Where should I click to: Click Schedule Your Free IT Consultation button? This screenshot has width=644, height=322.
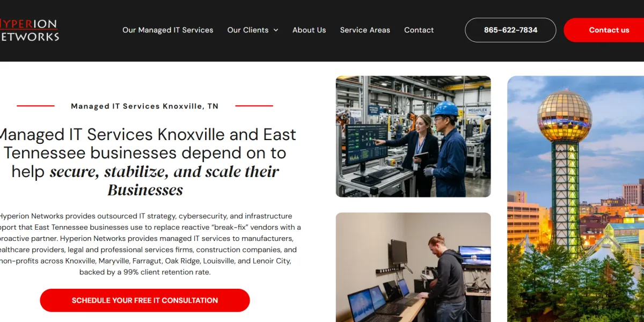(145, 301)
